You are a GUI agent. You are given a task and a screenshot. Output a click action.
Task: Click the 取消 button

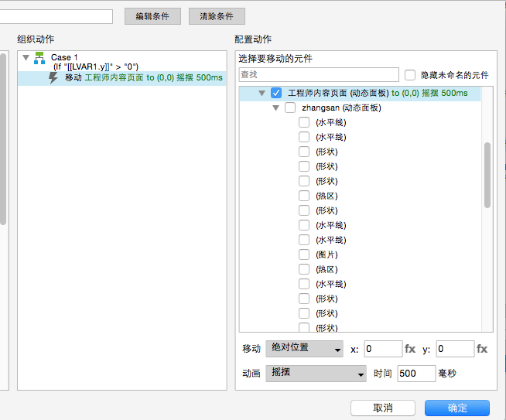click(383, 408)
